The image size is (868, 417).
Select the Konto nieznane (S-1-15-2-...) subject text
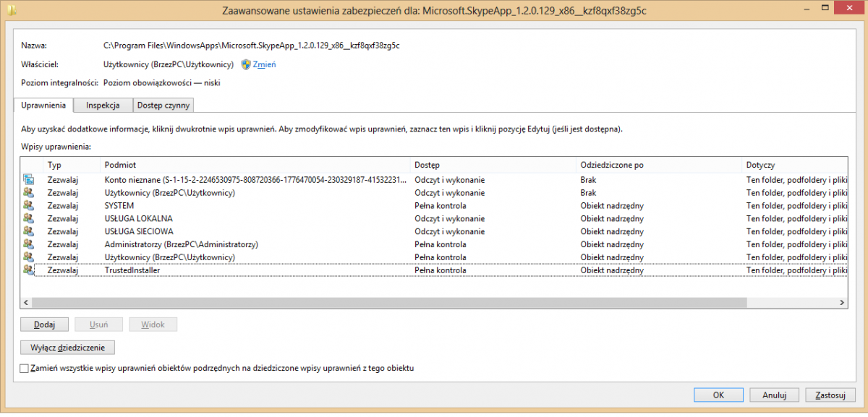click(255, 180)
